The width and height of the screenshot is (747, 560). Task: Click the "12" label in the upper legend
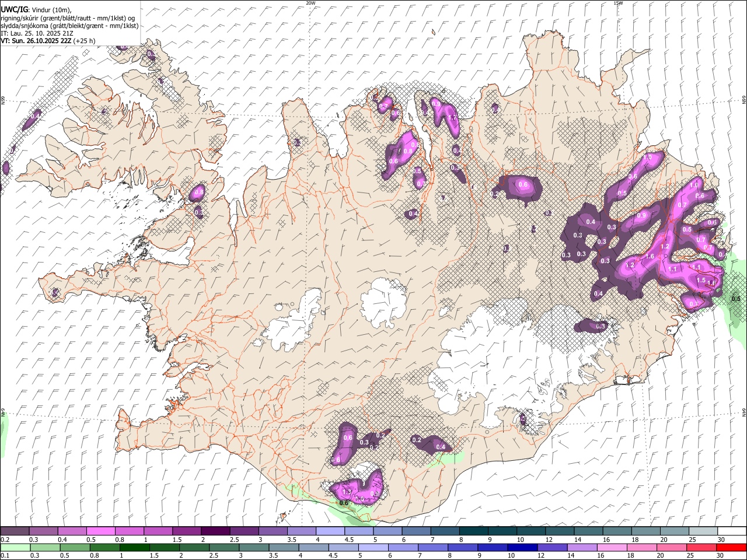(x=549, y=540)
